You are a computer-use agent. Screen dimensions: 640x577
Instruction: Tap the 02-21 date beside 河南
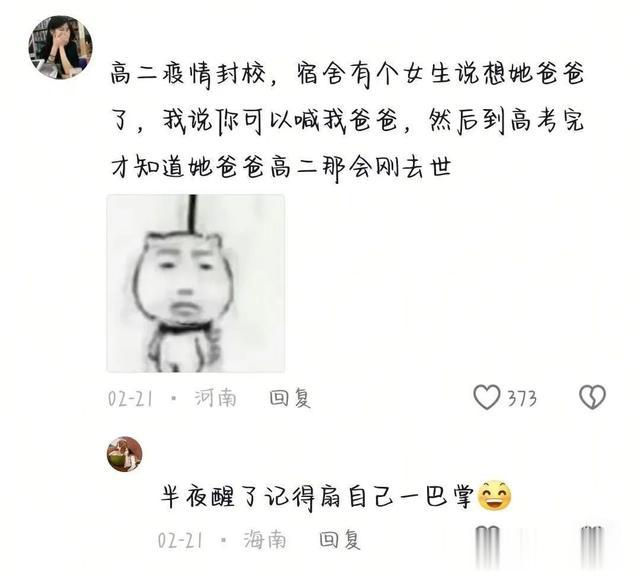point(130,399)
